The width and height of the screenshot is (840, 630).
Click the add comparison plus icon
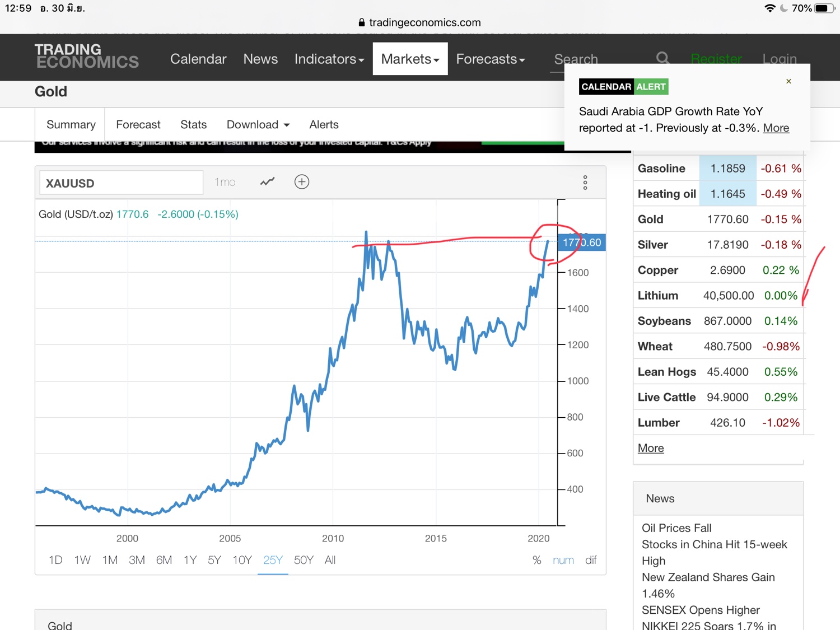(302, 182)
